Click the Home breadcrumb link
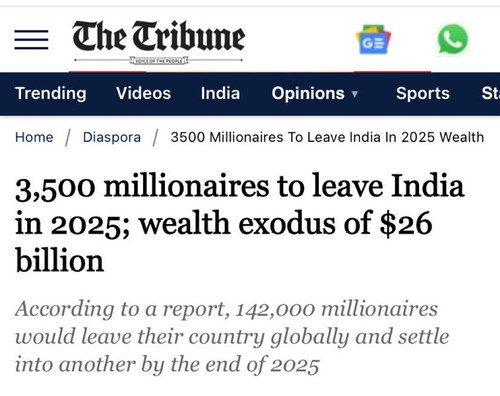 [x=34, y=137]
